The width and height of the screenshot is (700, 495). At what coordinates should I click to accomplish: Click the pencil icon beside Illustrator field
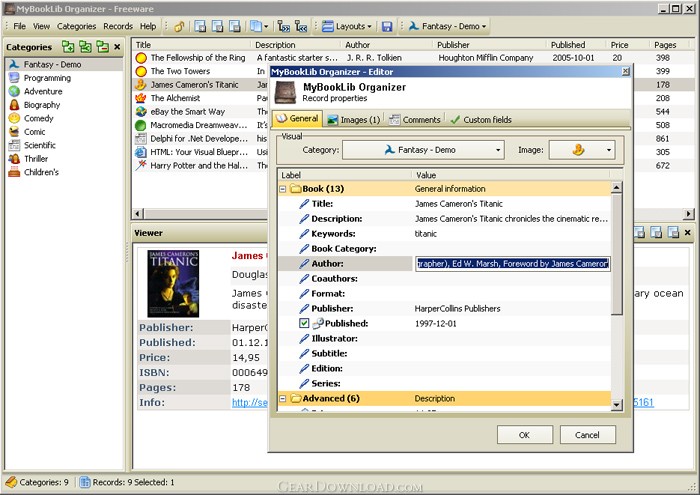click(x=304, y=338)
